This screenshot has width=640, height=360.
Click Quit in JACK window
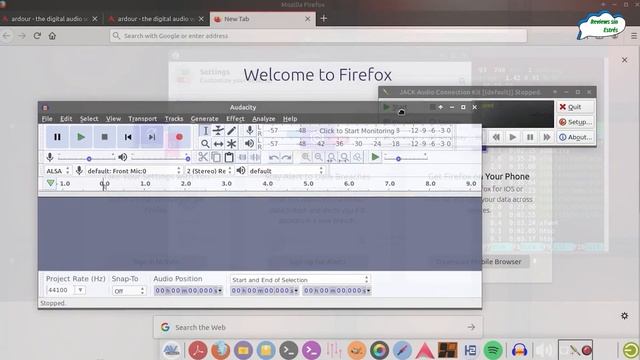pyautogui.click(x=575, y=107)
